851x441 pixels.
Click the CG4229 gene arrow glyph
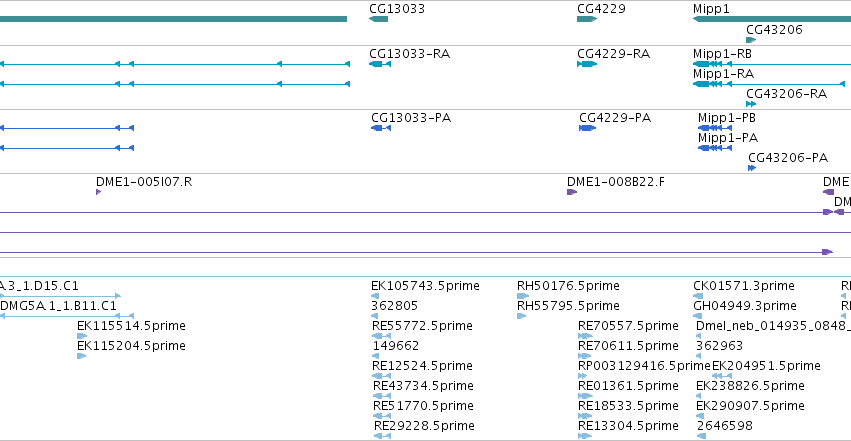click(587, 19)
